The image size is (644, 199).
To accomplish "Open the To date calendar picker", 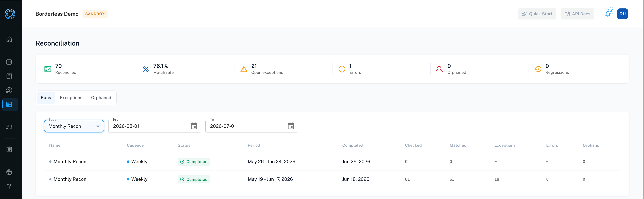I will point(291,126).
